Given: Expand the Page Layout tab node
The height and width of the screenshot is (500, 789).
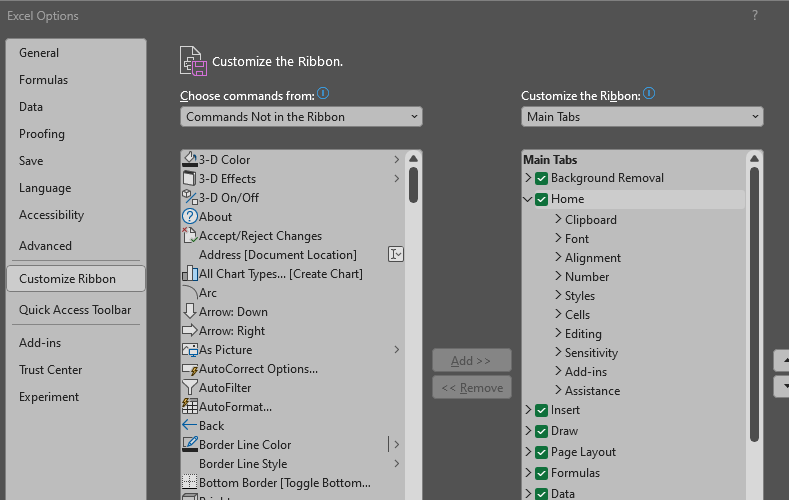Looking at the screenshot, I should [528, 452].
